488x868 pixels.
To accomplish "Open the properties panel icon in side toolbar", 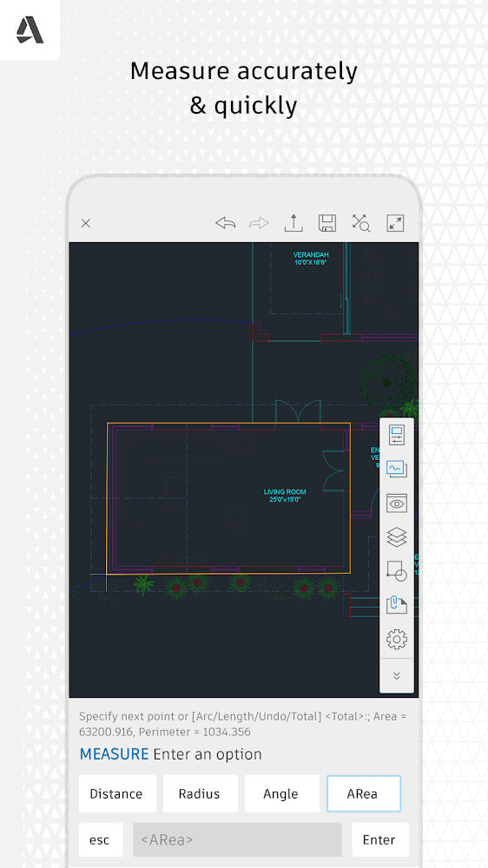I will [x=397, y=435].
